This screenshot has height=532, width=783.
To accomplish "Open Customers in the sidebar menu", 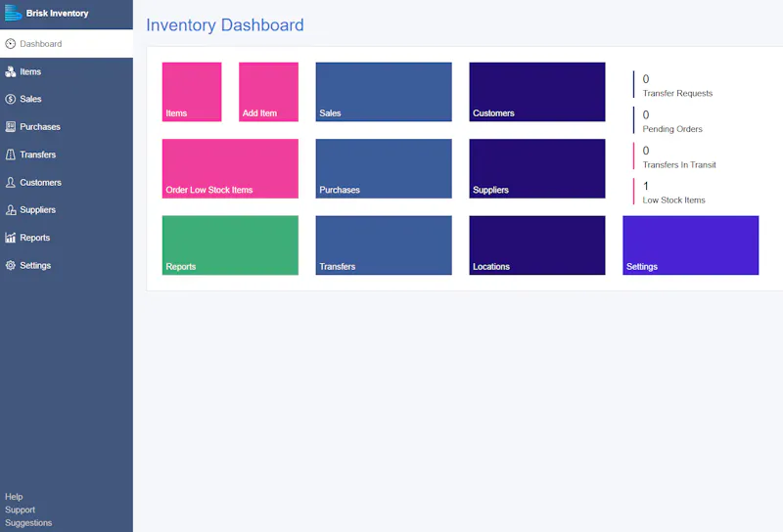I will click(x=67, y=183).
